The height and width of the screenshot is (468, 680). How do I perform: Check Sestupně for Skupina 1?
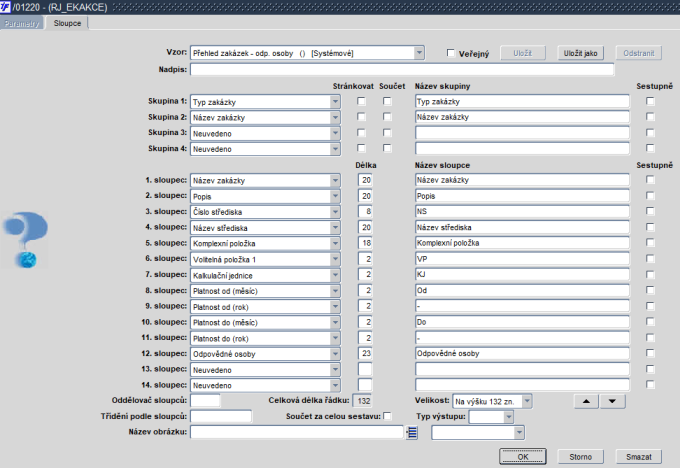pyautogui.click(x=650, y=101)
